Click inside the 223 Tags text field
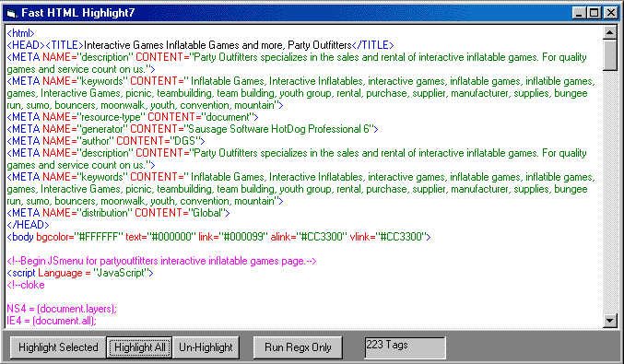Viewport: 624px width, 364px height. point(406,347)
